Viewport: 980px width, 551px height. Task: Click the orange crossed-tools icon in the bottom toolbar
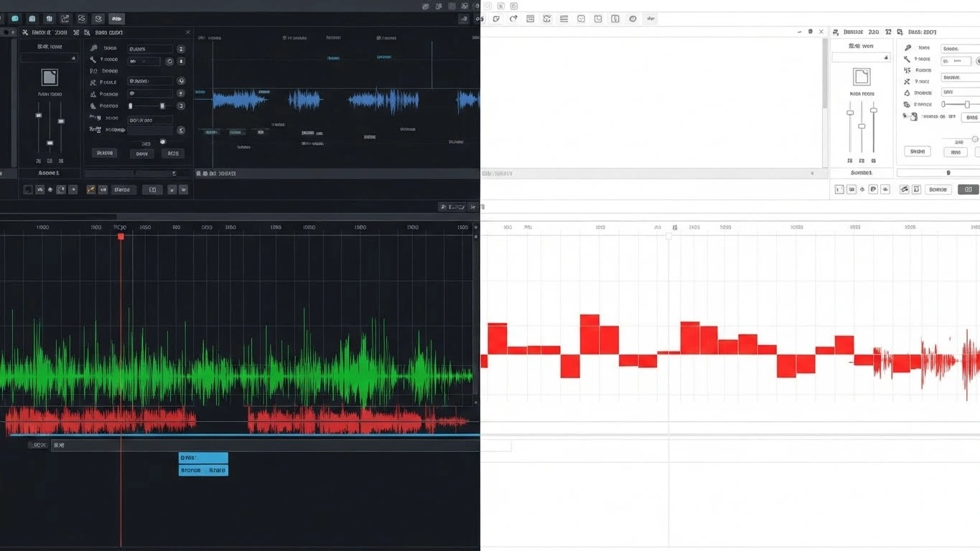pos(91,189)
